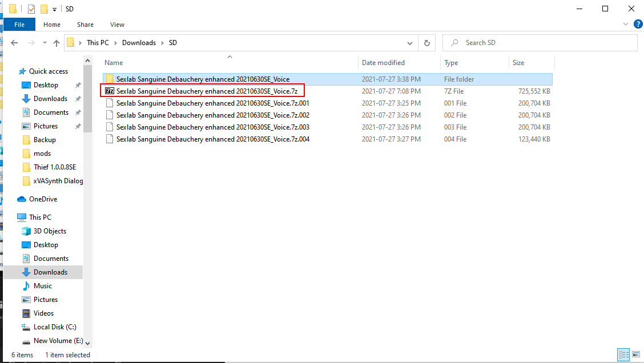Open Thief 1.0.0.8SE folder in sidebar
Image resolution: width=644 pixels, height=363 pixels.
55,167
